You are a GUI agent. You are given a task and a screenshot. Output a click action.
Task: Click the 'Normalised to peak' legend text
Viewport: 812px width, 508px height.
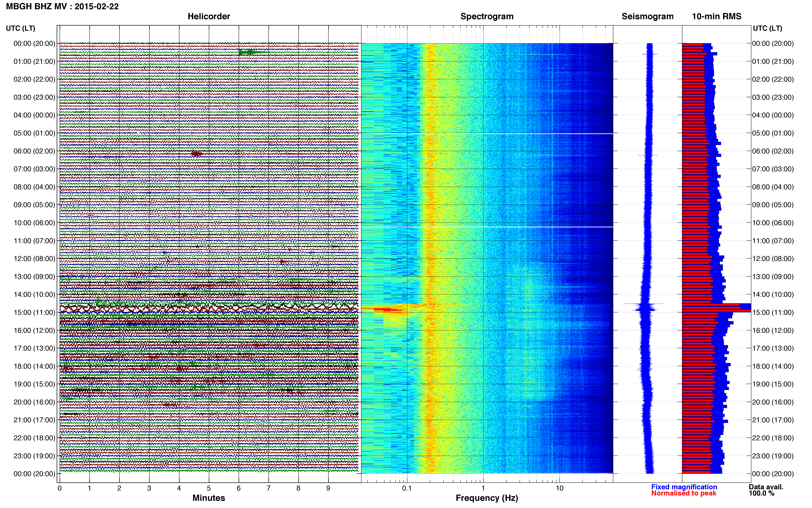click(x=684, y=493)
